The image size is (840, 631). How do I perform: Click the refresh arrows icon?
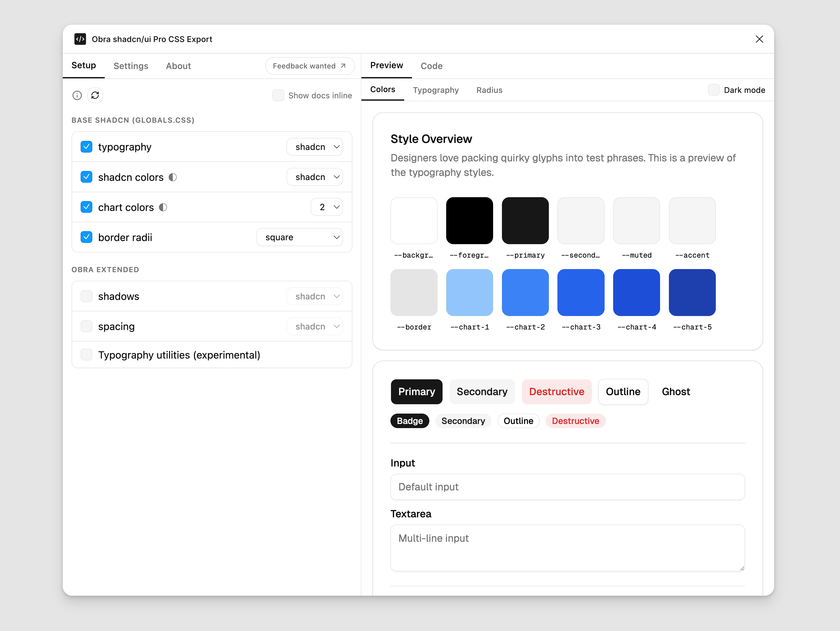[95, 95]
